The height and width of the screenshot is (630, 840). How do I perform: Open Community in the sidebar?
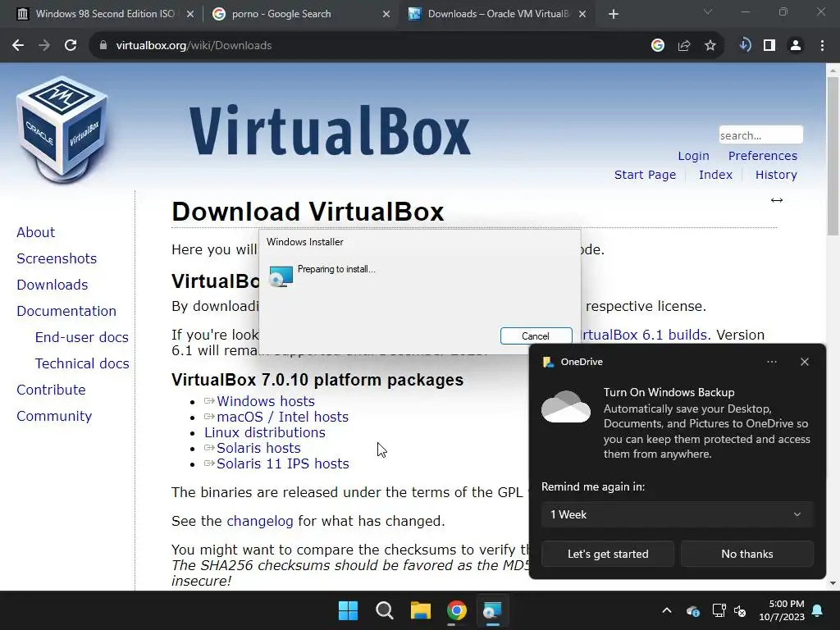(54, 416)
